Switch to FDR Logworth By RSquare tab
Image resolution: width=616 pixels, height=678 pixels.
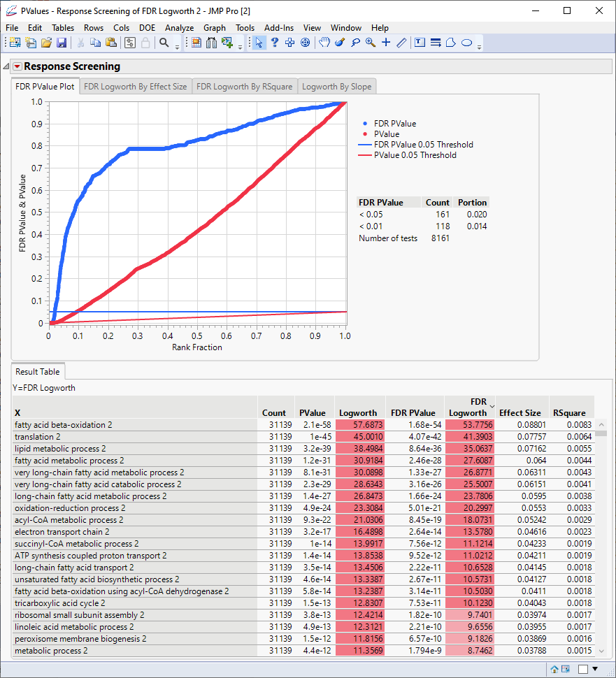point(244,87)
